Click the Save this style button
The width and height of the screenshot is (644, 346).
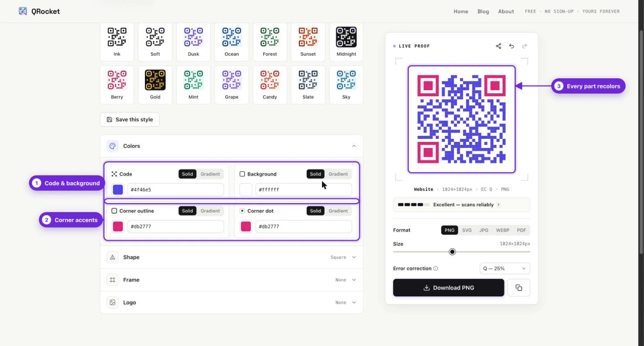pos(130,119)
